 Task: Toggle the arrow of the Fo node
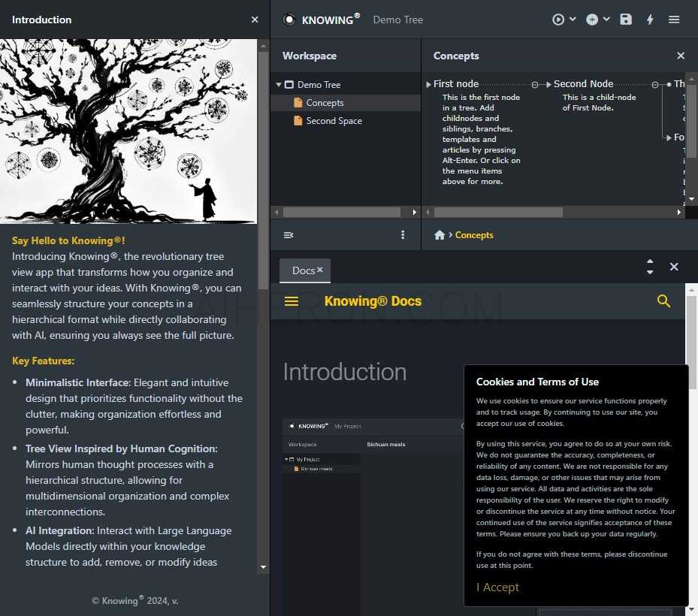[x=669, y=137]
